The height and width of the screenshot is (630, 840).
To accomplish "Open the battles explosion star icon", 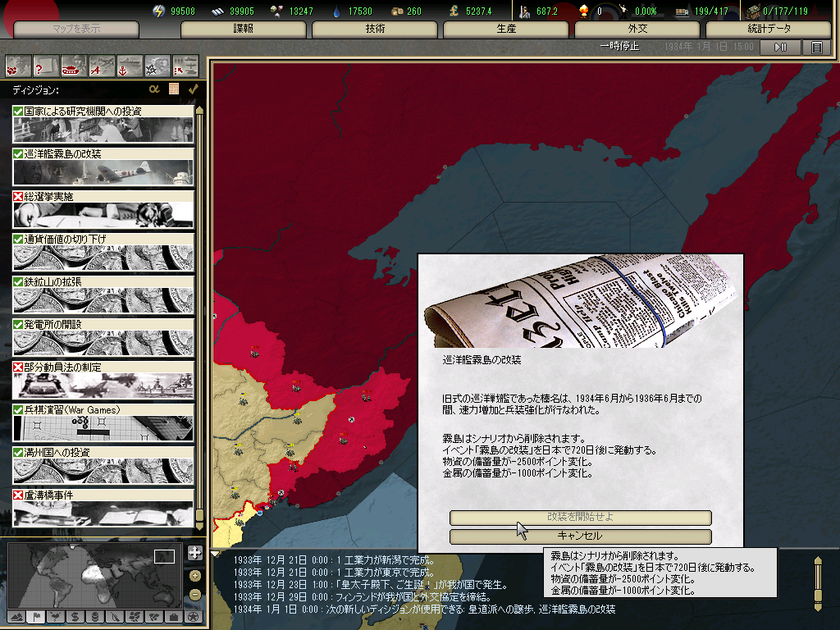I will (x=157, y=66).
